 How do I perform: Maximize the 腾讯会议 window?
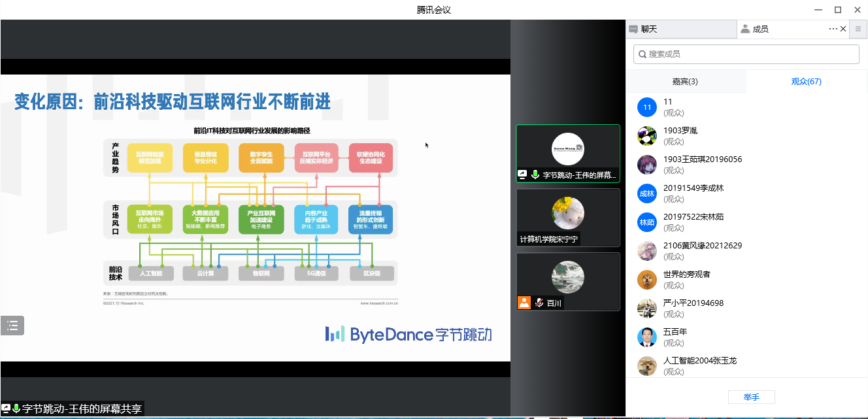(837, 10)
